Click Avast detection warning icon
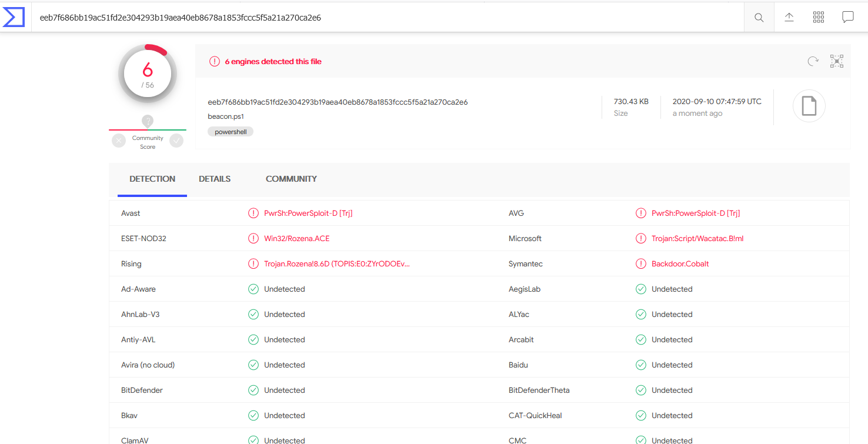Image resolution: width=868 pixels, height=444 pixels. tap(253, 213)
